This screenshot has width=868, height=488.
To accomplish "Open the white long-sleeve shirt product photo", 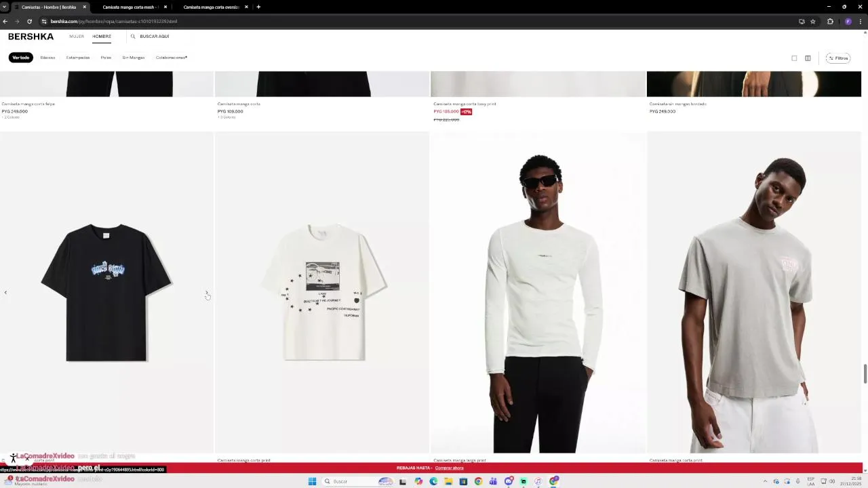I will (x=538, y=292).
